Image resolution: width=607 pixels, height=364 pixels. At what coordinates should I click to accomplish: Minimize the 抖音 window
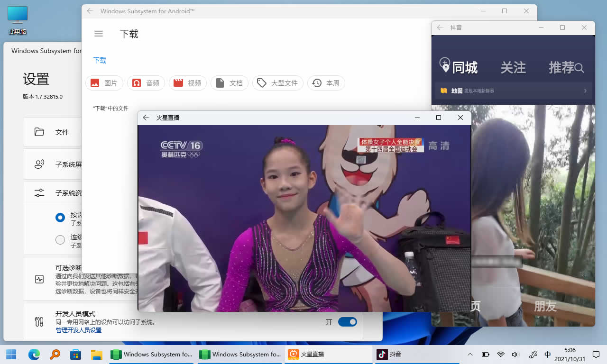click(541, 27)
